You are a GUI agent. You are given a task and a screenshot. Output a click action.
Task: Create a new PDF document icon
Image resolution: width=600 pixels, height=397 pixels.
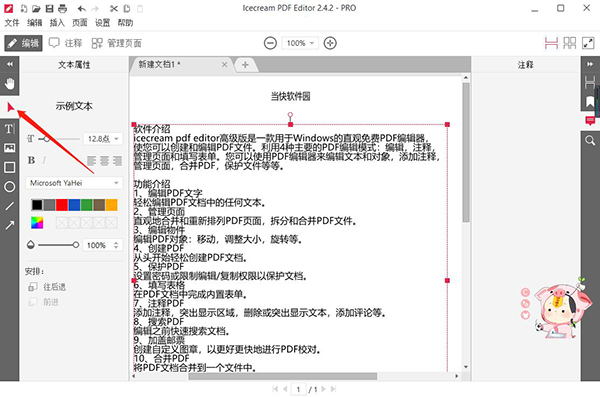point(24,8)
